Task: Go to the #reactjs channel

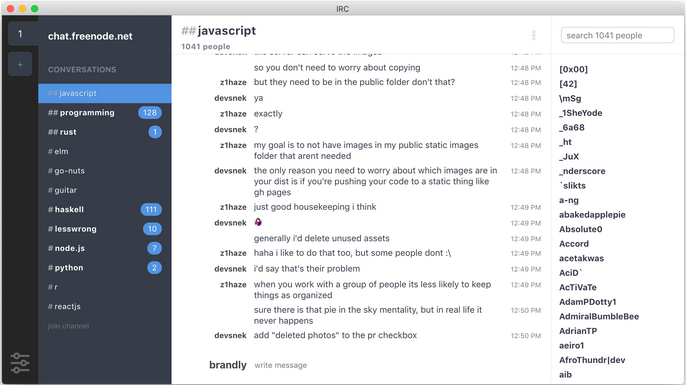Action: click(x=105, y=306)
